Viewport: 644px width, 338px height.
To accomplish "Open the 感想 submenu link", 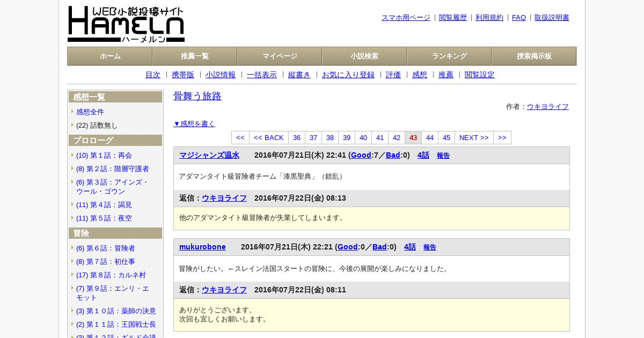I will [420, 75].
